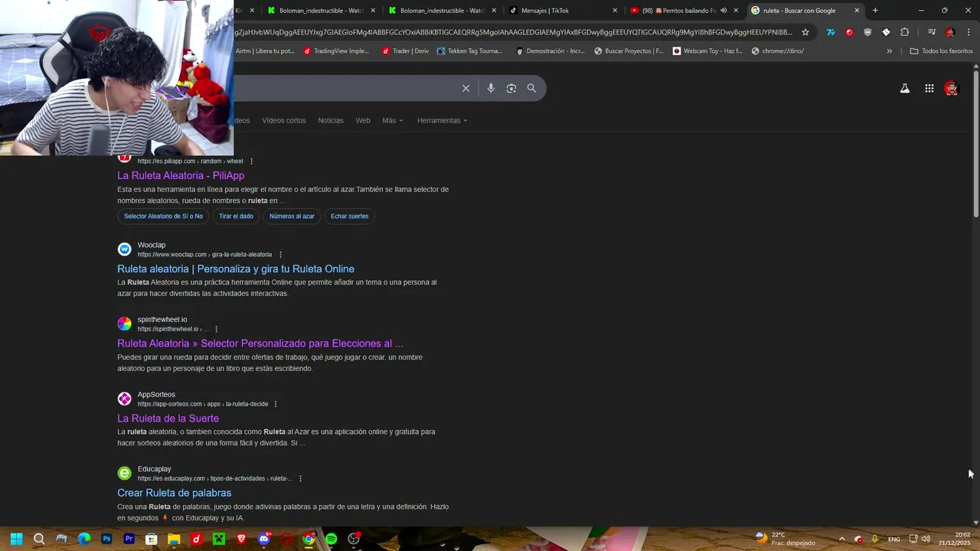Open the dice-shaped extension icon
Screen dimensions: 980x551
pyautogui.click(x=886, y=32)
